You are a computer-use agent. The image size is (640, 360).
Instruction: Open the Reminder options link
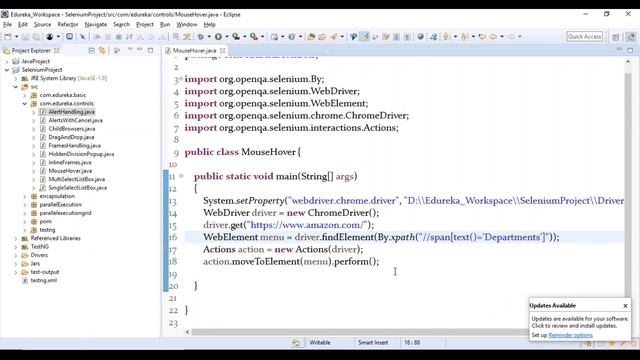pyautogui.click(x=570, y=335)
